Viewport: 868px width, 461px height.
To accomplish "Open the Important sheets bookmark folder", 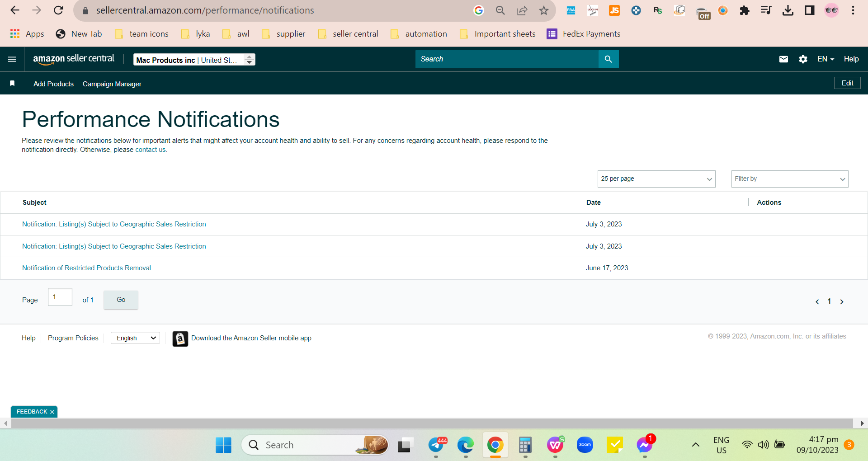I will coord(497,34).
